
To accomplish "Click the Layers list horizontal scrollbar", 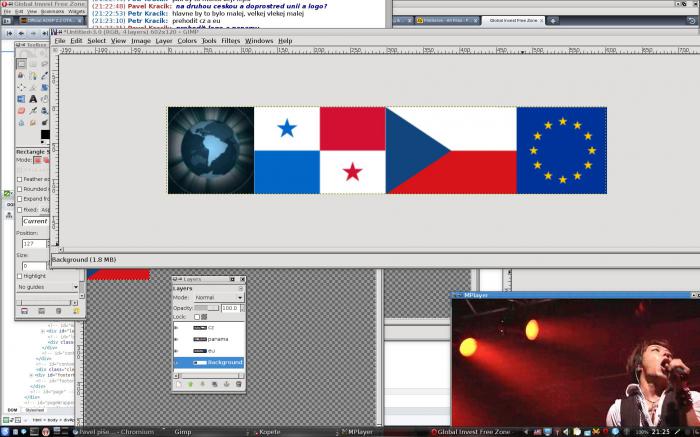I will pos(209,376).
